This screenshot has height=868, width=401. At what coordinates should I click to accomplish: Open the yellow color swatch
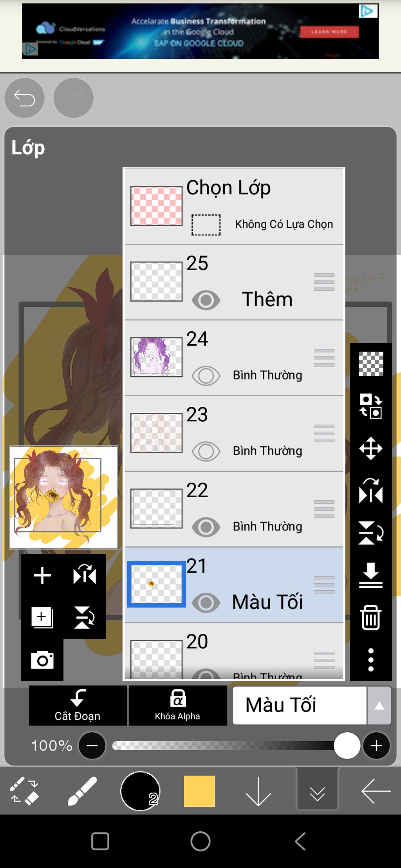click(x=199, y=791)
